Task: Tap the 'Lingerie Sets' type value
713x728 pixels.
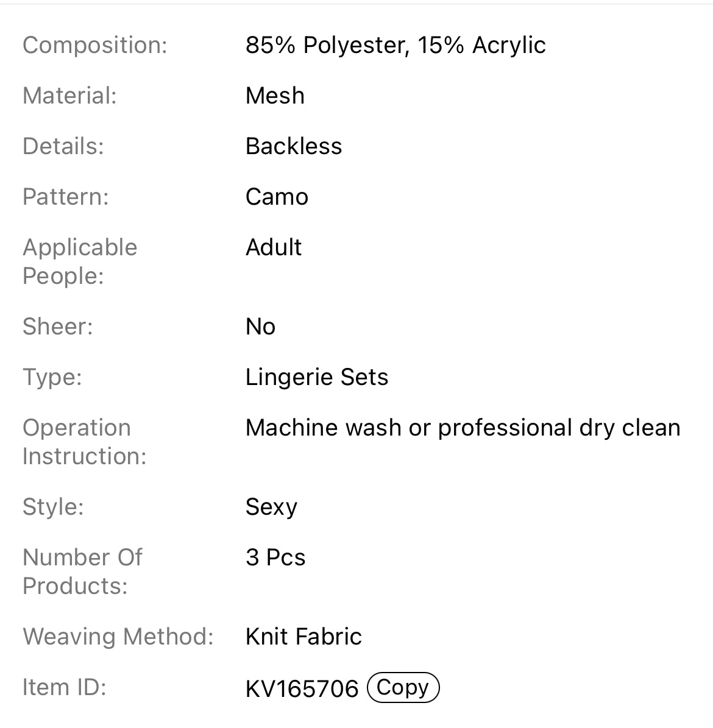Action: click(316, 377)
